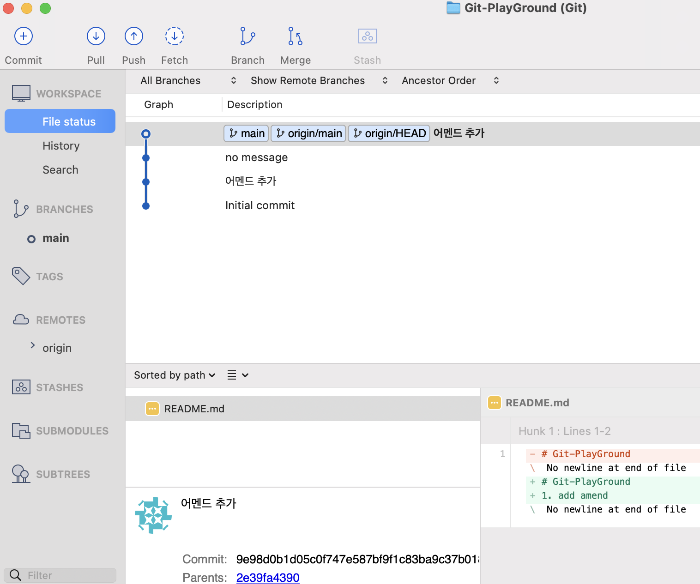The width and height of the screenshot is (700, 584).
Task: Click the Commit toolbar icon
Action: pos(23,37)
